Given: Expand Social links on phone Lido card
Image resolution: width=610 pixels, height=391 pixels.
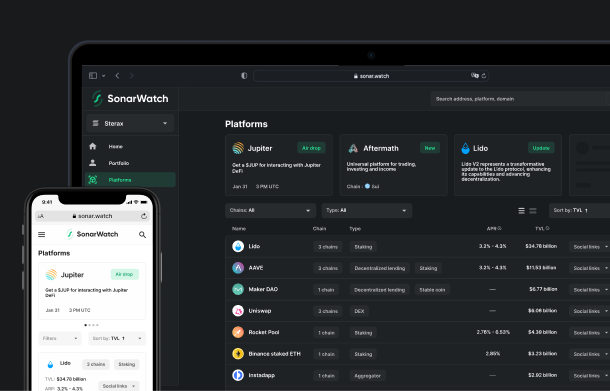Looking at the screenshot, I should pyautogui.click(x=119, y=386).
